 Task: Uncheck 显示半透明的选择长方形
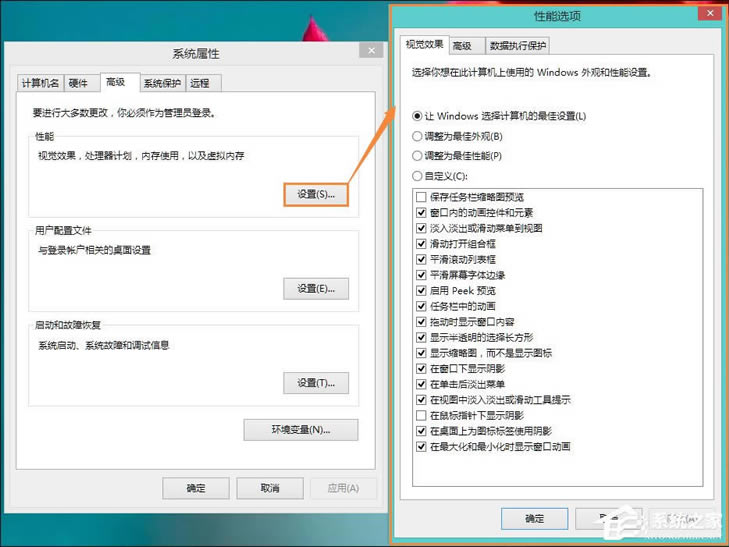click(421, 337)
